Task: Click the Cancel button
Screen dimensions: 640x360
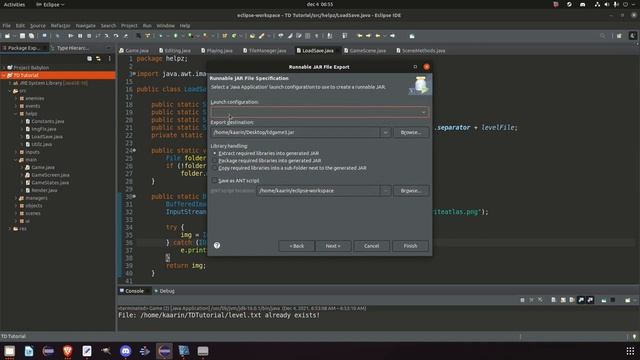Action: pyautogui.click(x=371, y=246)
